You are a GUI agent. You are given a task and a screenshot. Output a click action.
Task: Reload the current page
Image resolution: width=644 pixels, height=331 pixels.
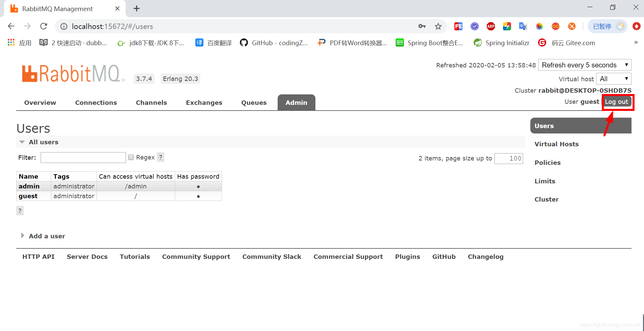coord(44,26)
